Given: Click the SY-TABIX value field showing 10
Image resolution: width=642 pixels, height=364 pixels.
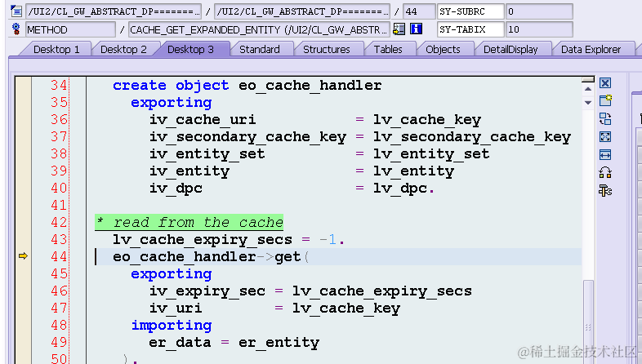Looking at the screenshot, I should [x=539, y=29].
